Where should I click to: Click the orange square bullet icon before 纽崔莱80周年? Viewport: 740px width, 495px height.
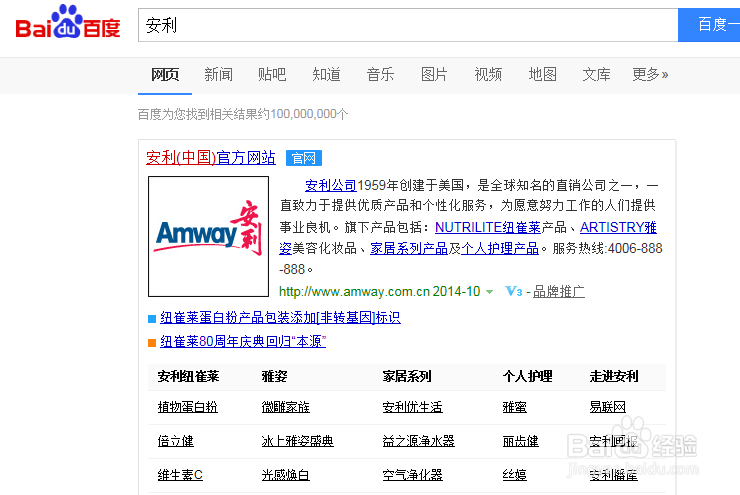[152, 343]
